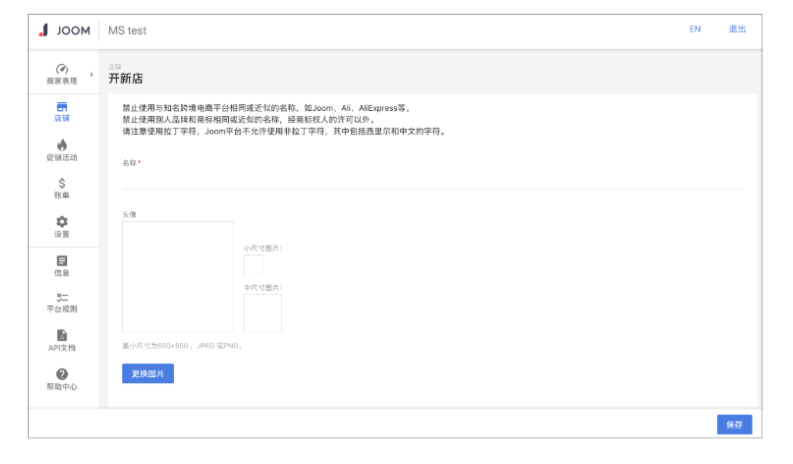Viewport: 793px width, 464px height.
Task: Select the 店铺 store icon
Action: coord(62,107)
